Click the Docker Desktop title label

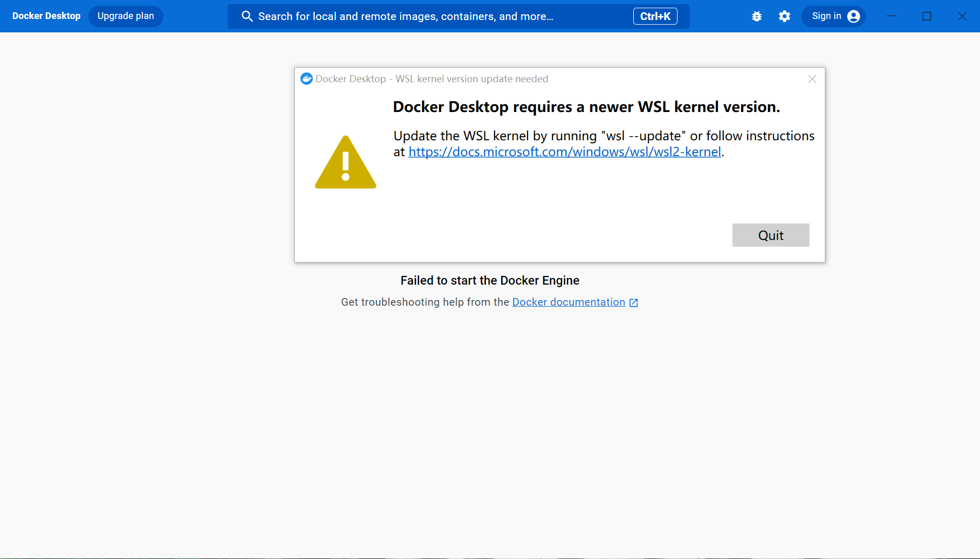click(46, 16)
